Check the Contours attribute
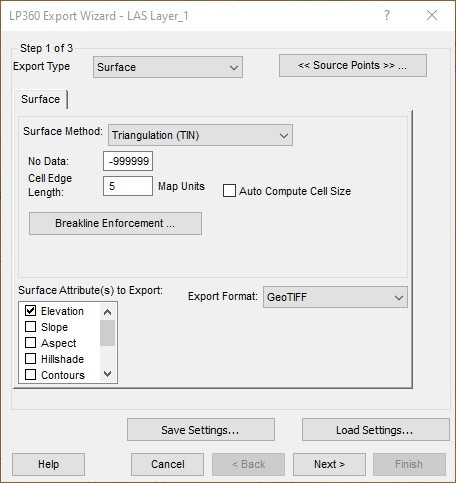 point(31,375)
